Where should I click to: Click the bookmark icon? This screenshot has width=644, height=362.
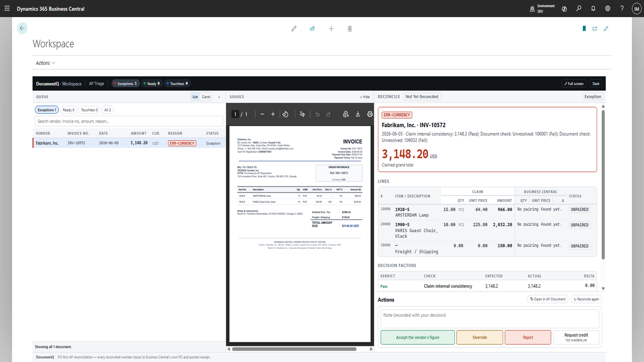coord(584,29)
